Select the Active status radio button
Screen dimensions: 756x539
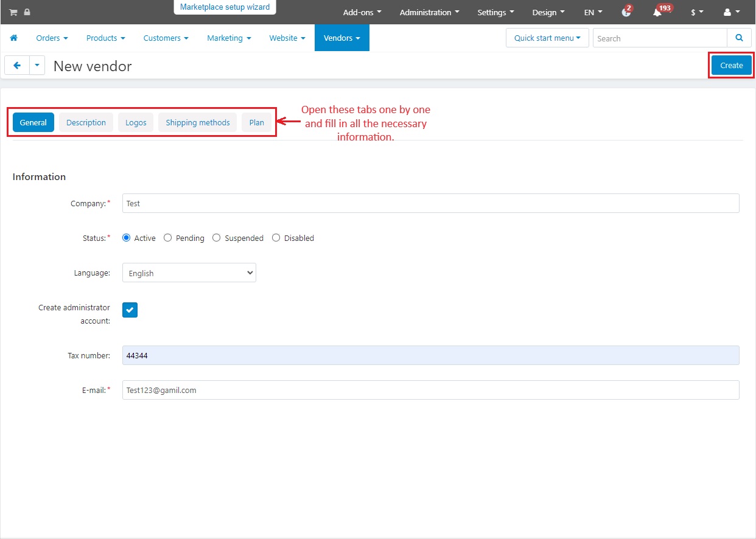coord(127,238)
